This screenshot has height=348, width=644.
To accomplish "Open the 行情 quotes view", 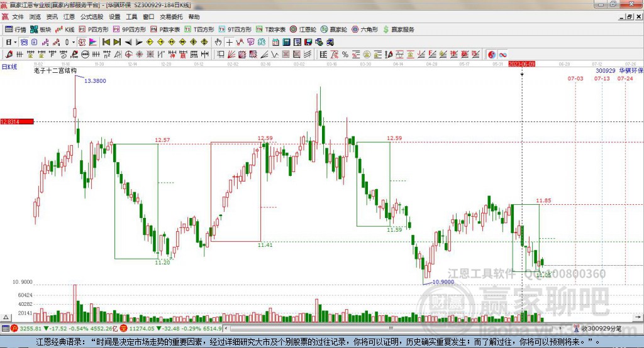I will [15, 30].
